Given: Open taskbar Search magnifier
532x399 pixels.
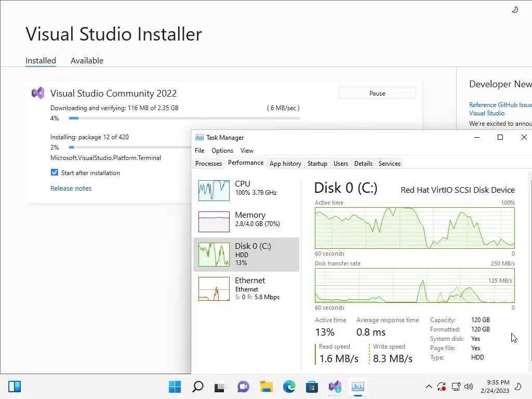Looking at the screenshot, I should pyautogui.click(x=198, y=387).
